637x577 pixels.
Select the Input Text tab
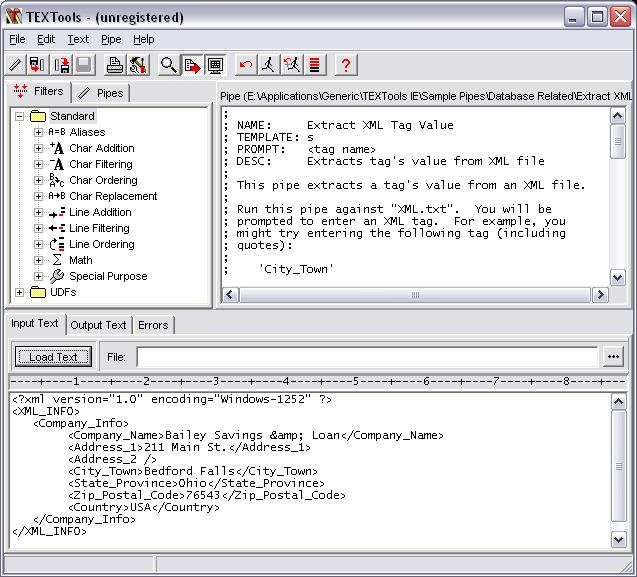35,323
